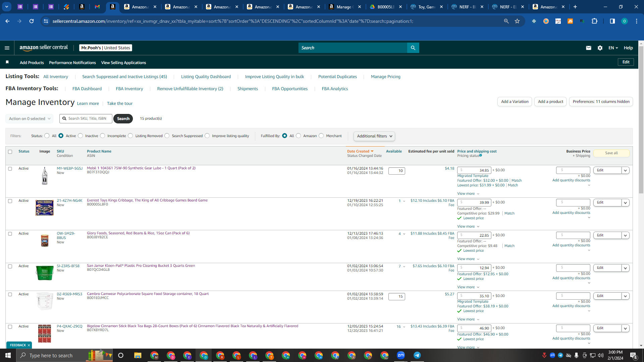Open the Action on 0 selected dropdown
This screenshot has height=362, width=644.
tap(29, 119)
